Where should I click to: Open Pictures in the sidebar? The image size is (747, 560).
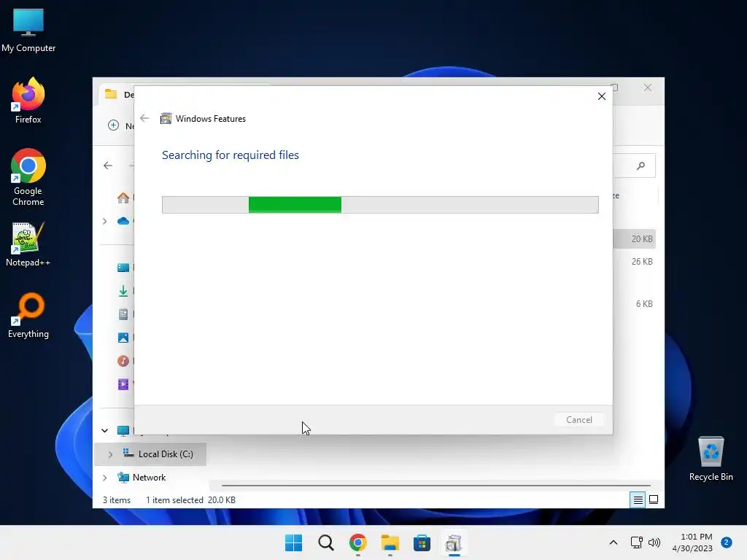coord(123,338)
